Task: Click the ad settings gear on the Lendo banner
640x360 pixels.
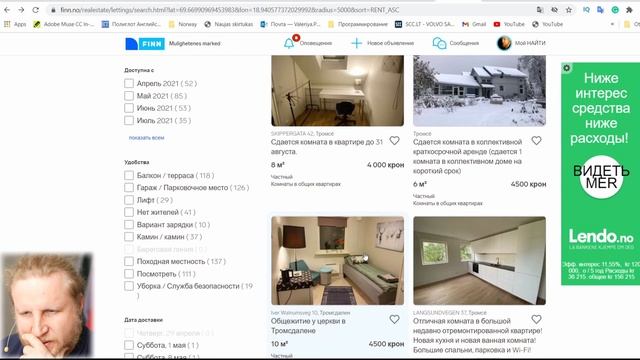Action: click(567, 68)
